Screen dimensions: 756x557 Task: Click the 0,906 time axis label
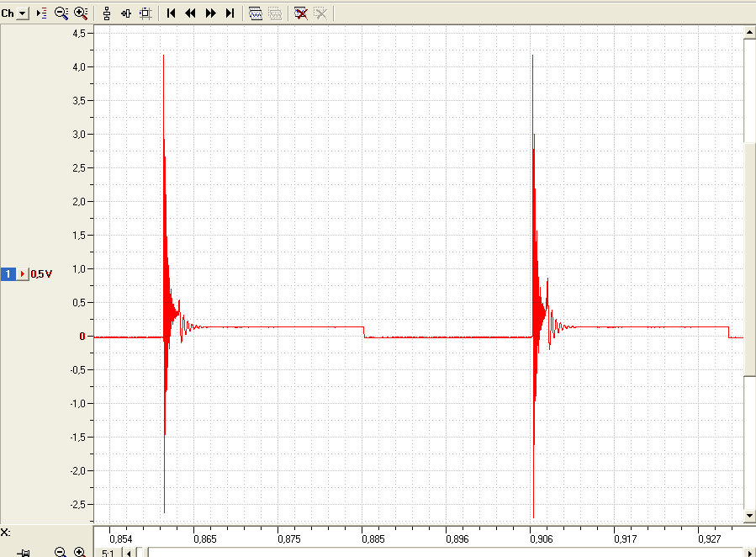(x=542, y=538)
